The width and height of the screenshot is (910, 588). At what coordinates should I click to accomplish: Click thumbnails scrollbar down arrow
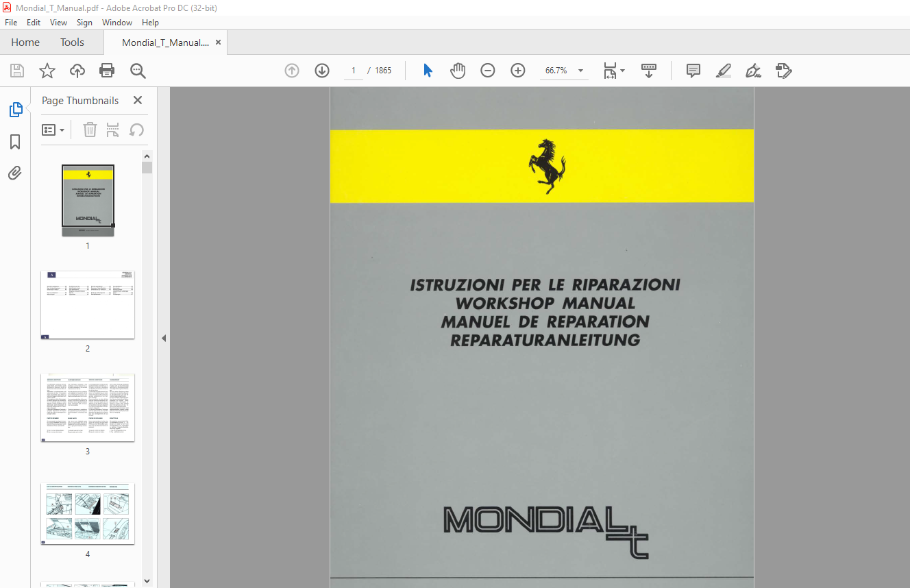[x=147, y=581]
